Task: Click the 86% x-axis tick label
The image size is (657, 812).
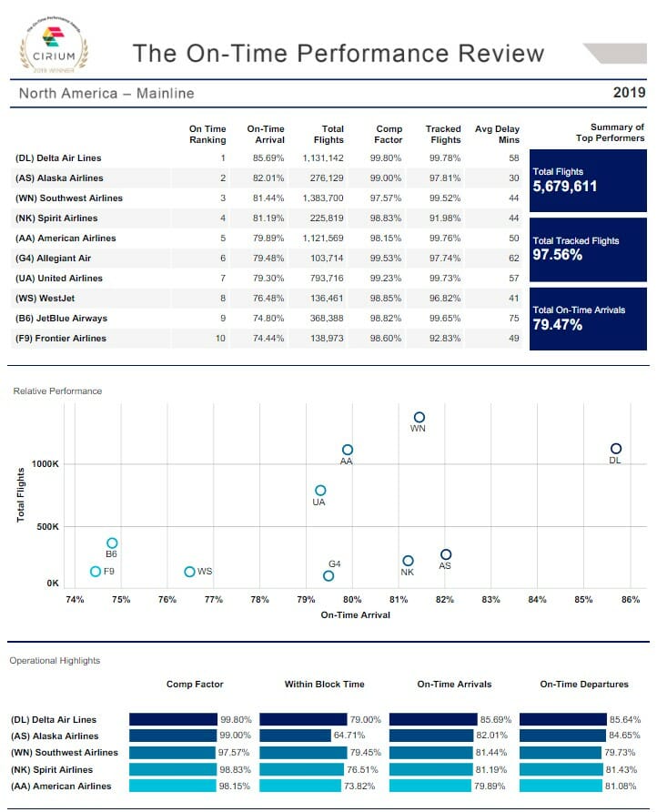Action: [631, 600]
